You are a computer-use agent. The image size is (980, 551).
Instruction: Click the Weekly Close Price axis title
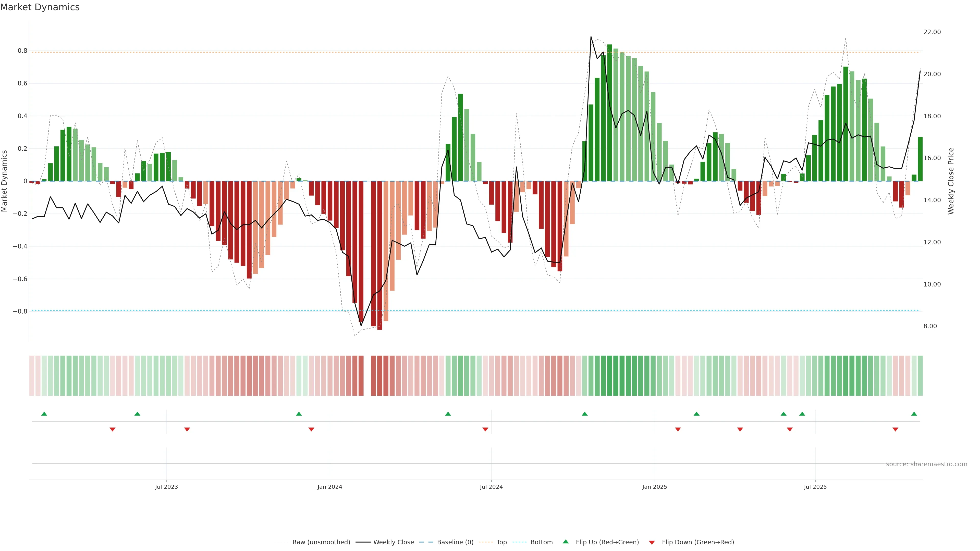[951, 181]
